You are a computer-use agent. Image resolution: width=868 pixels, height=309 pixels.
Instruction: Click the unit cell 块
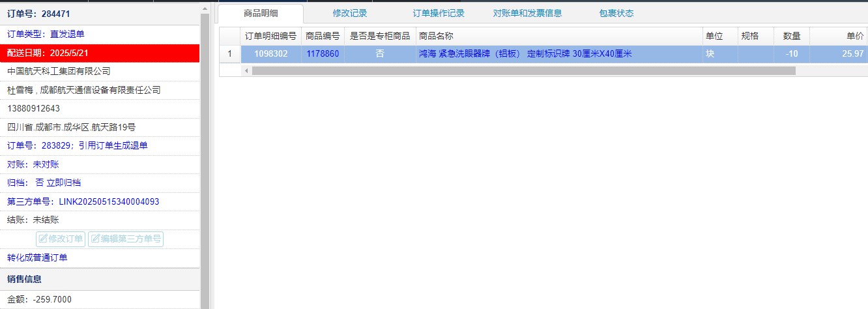tap(719, 54)
